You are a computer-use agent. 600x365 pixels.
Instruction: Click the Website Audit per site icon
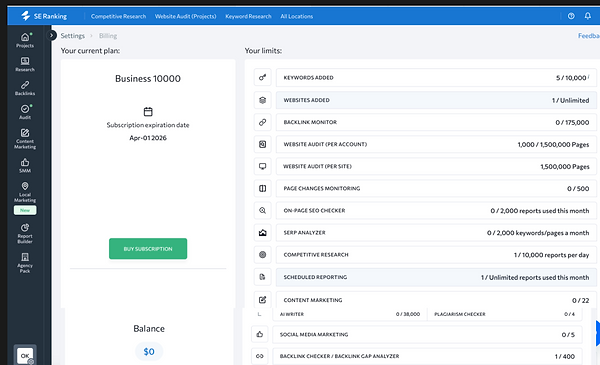(x=262, y=166)
